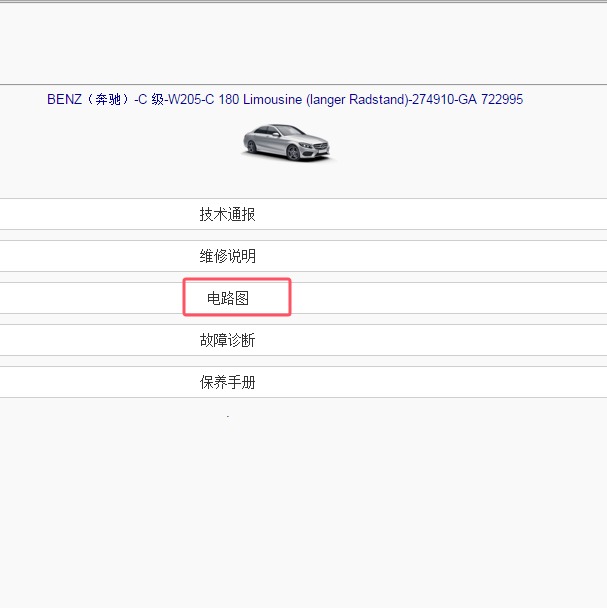Click the silver Mercedes sedan thumbnail

click(x=287, y=142)
